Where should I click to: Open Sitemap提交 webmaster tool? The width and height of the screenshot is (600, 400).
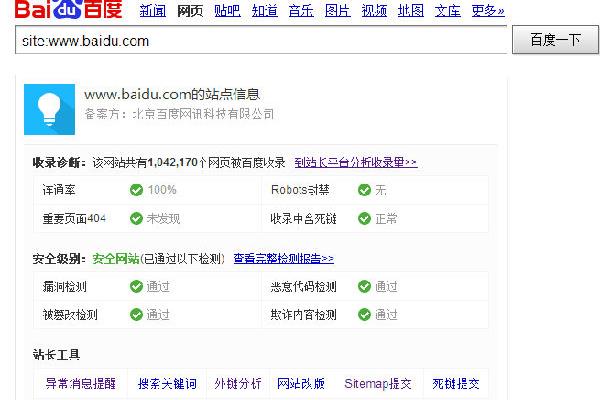[x=378, y=383]
